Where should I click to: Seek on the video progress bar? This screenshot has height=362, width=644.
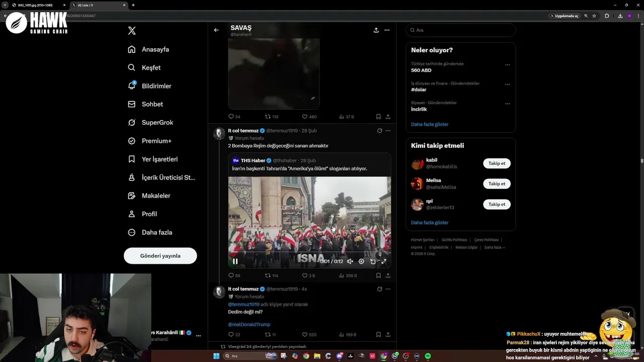pyautogui.click(x=309, y=253)
